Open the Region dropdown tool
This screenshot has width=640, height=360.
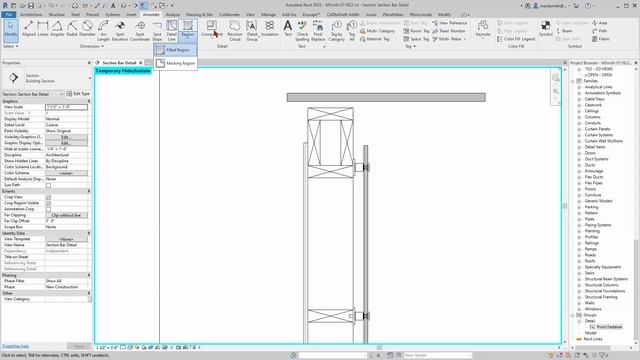pyautogui.click(x=188, y=30)
